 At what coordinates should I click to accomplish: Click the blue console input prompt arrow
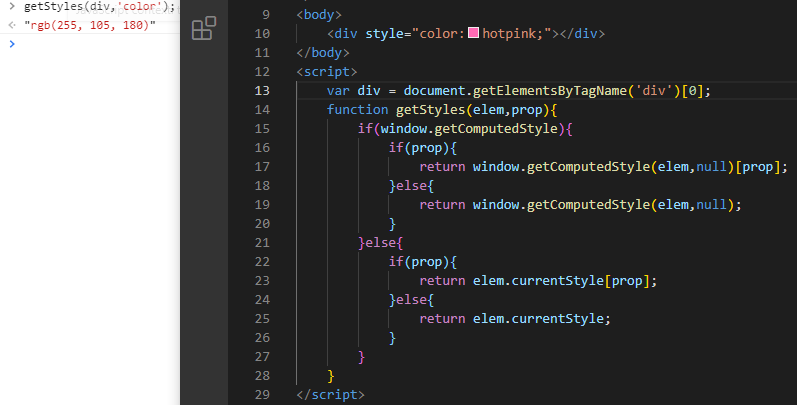(12, 44)
